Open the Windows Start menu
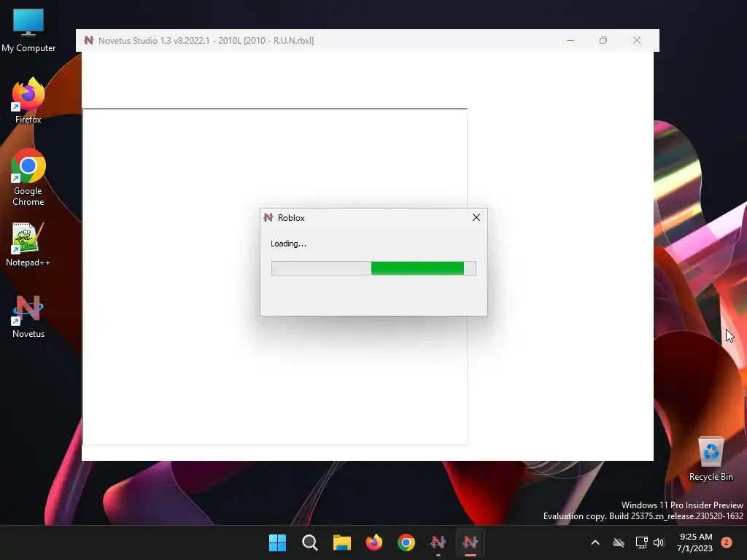 (277, 542)
